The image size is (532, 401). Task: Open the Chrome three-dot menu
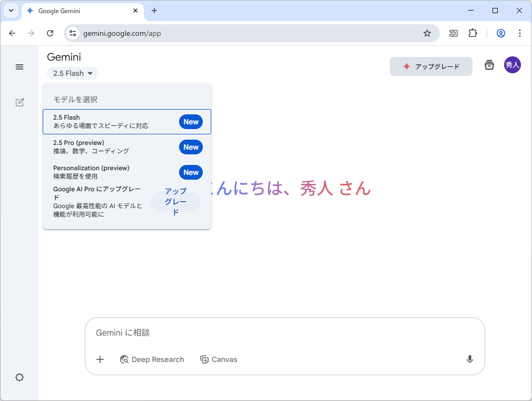click(x=520, y=33)
